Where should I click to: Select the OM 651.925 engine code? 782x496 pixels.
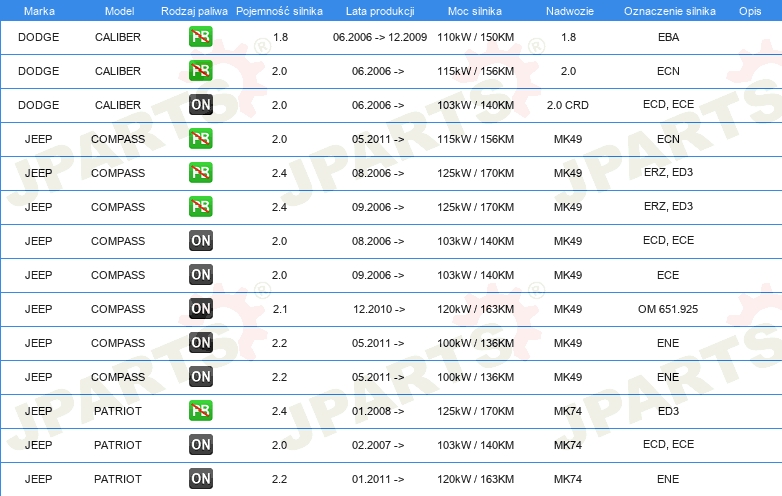pyautogui.click(x=668, y=309)
